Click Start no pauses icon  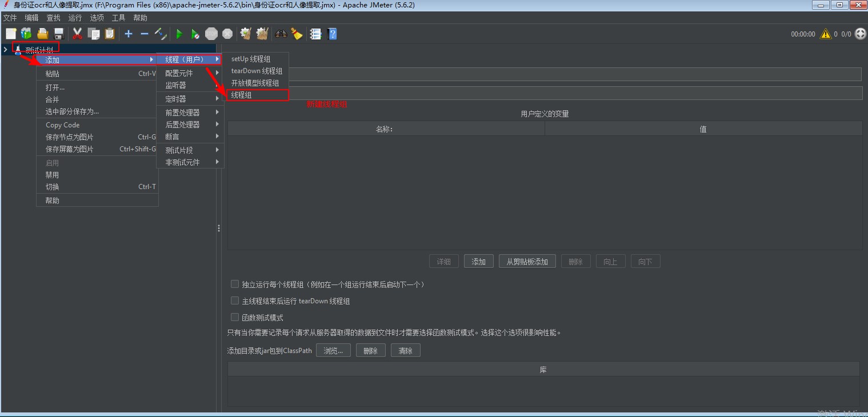coord(195,34)
